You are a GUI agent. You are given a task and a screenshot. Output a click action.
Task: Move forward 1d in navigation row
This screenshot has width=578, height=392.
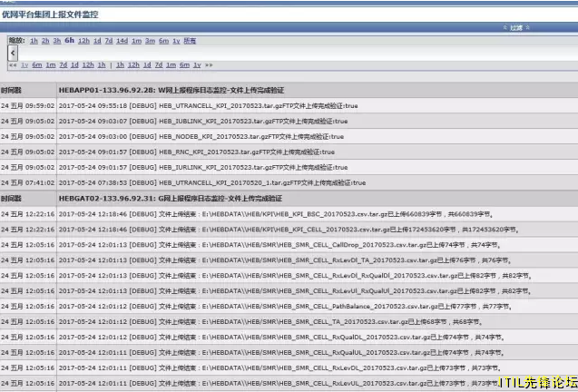[147, 65]
